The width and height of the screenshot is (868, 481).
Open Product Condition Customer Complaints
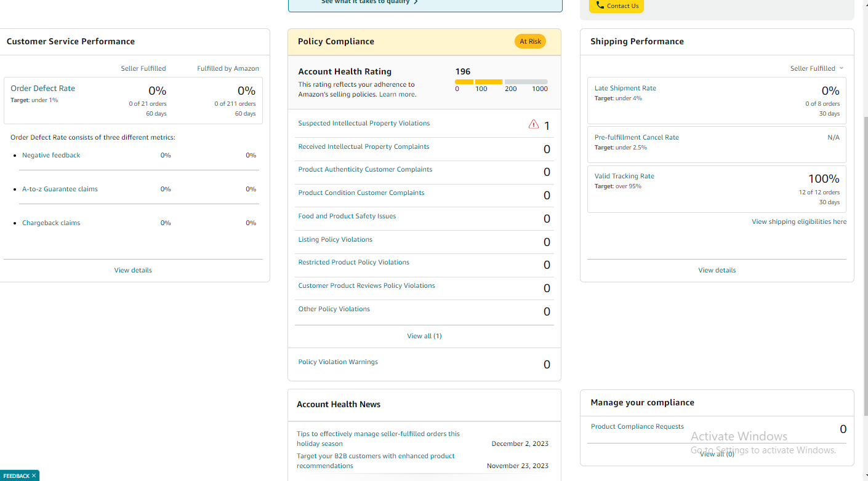[361, 193]
